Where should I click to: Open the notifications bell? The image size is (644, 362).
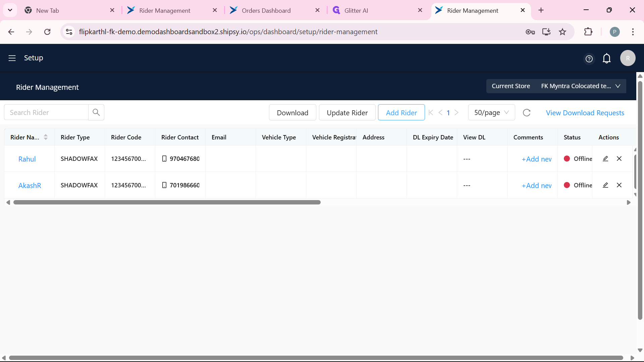(x=607, y=58)
